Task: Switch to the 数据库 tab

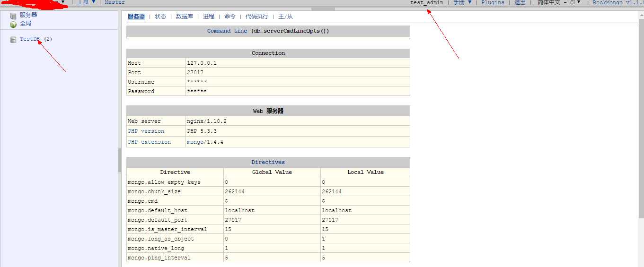Action: (x=185, y=17)
